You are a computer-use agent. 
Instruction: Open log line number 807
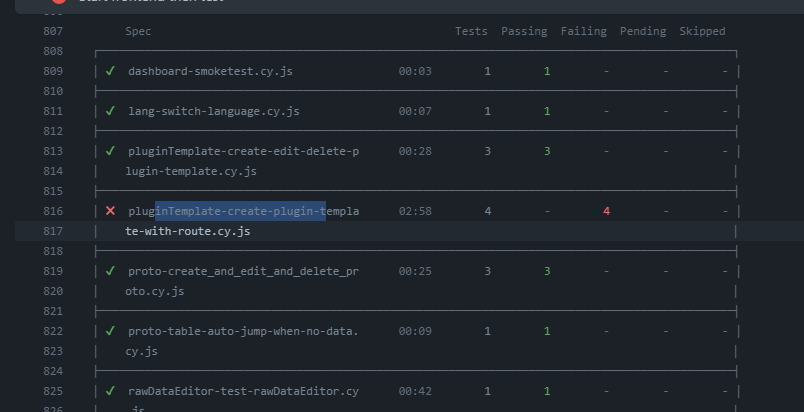click(53, 31)
